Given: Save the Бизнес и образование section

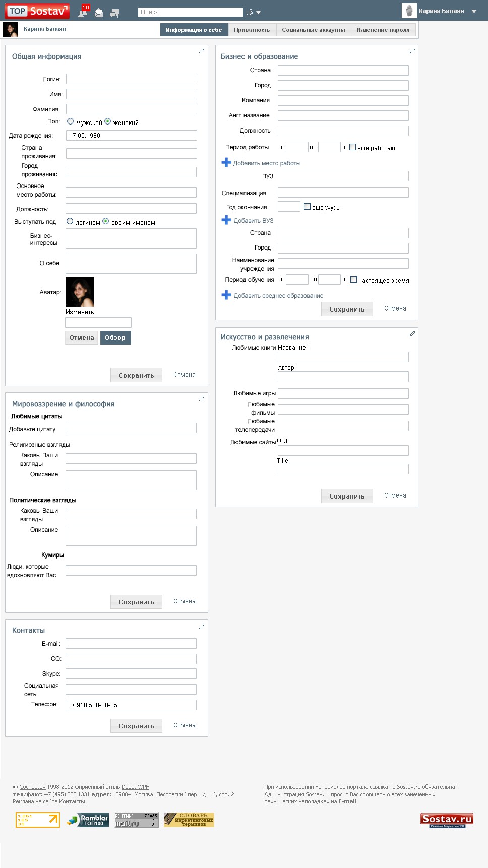Looking at the screenshot, I should 347,309.
